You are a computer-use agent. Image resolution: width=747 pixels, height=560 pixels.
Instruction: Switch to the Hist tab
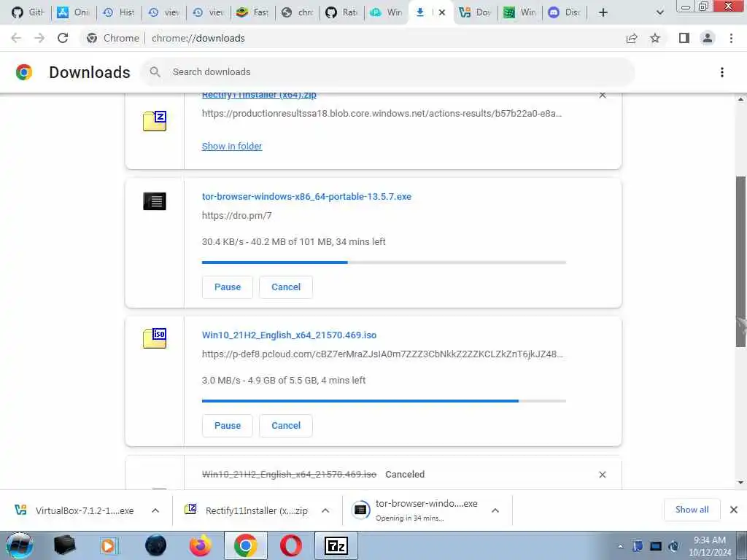[119, 12]
